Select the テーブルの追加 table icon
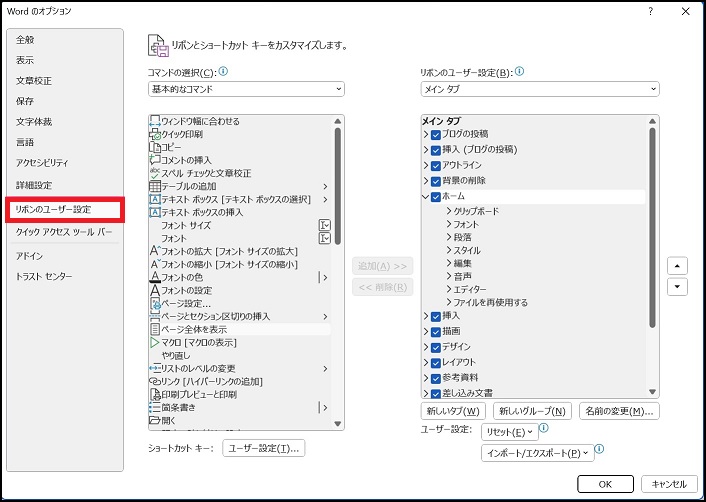706x502 pixels. [155, 186]
